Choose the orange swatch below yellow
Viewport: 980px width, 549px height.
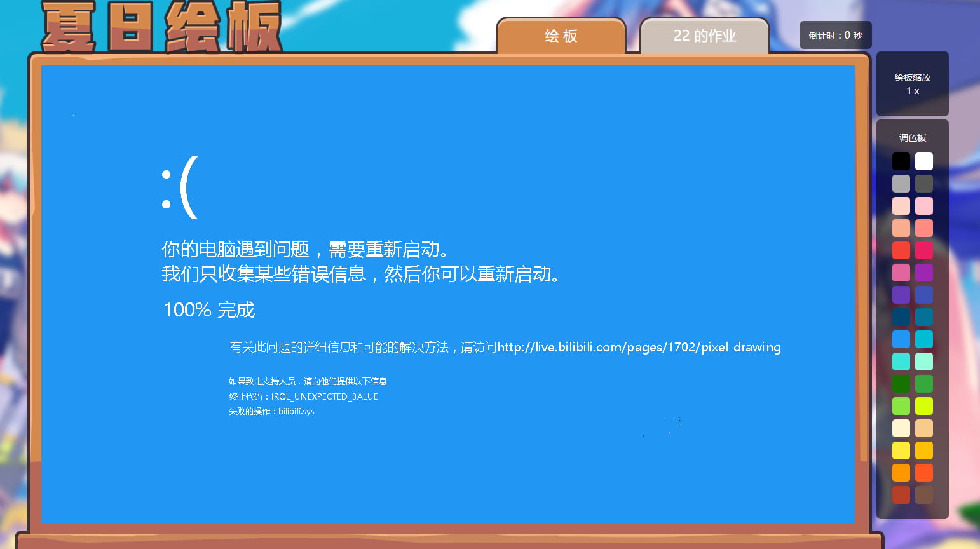pos(901,473)
